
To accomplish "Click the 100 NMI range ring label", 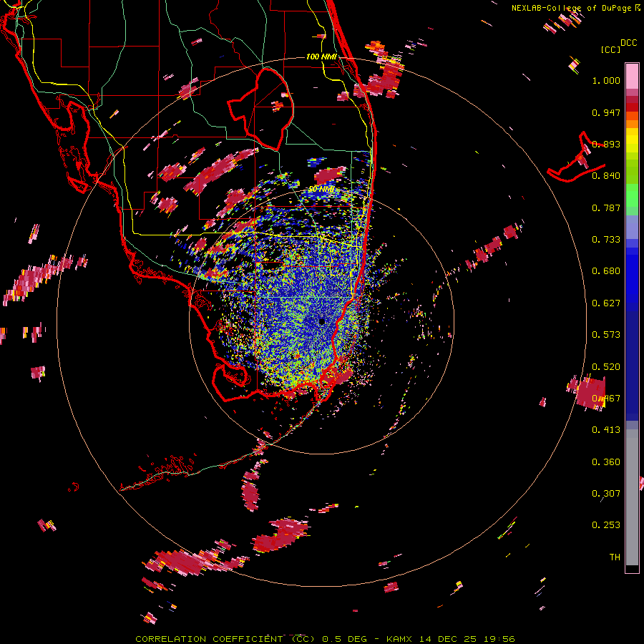I will pos(321,57).
